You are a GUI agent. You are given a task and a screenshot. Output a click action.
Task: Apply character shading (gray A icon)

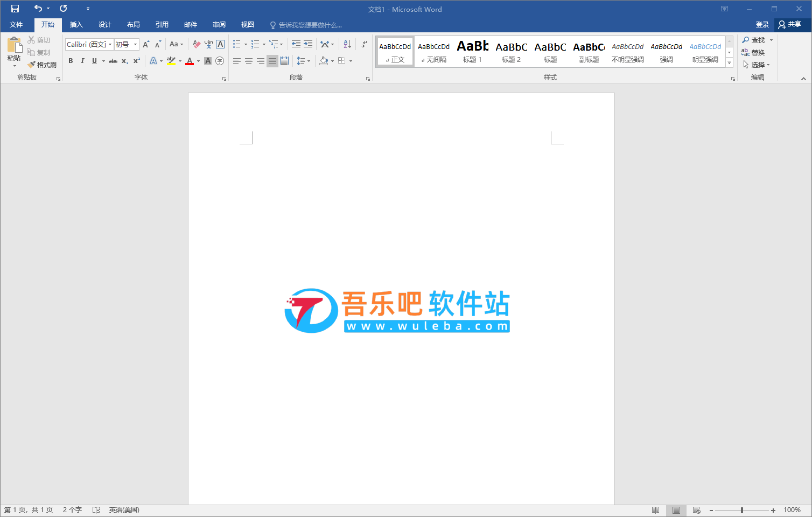click(208, 61)
